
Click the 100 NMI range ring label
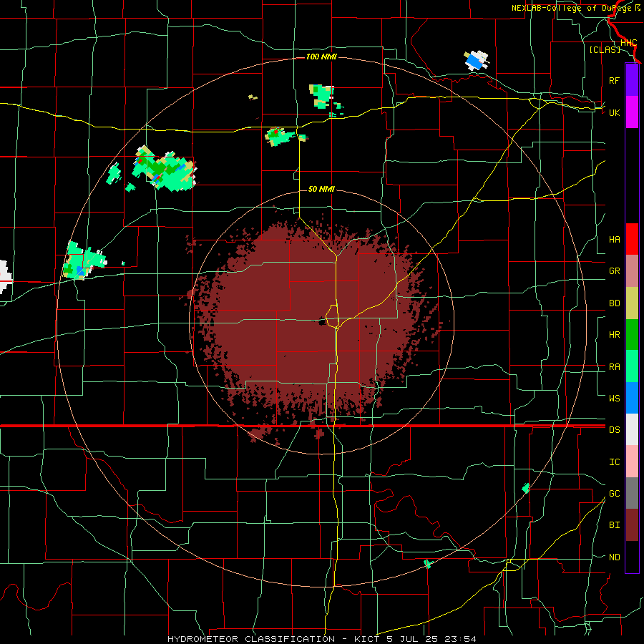pos(321,57)
